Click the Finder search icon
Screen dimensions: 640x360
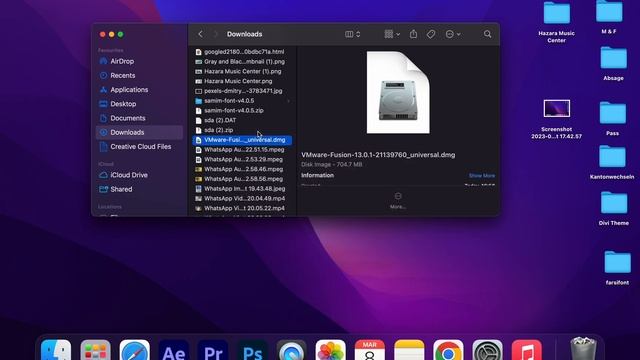click(487, 34)
